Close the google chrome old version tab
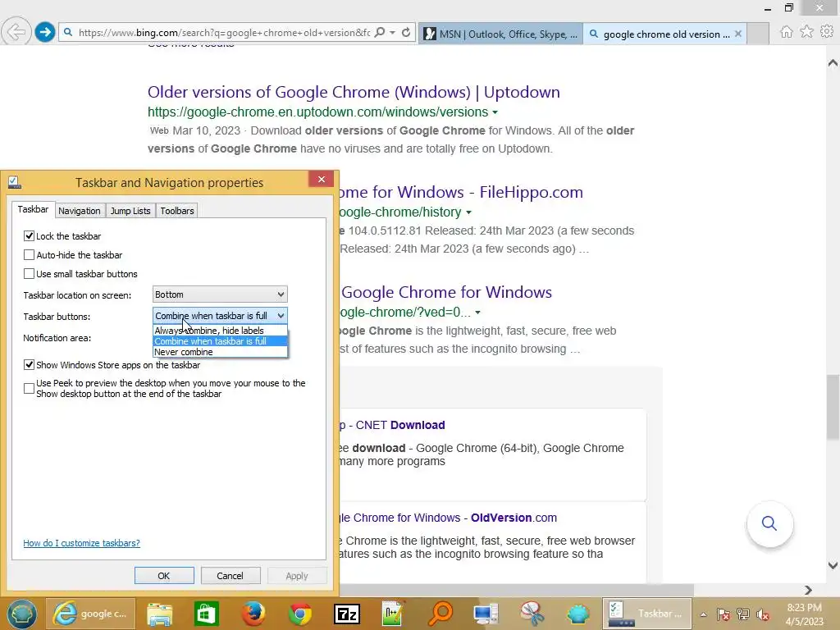Image resolution: width=840 pixels, height=630 pixels. point(738,34)
